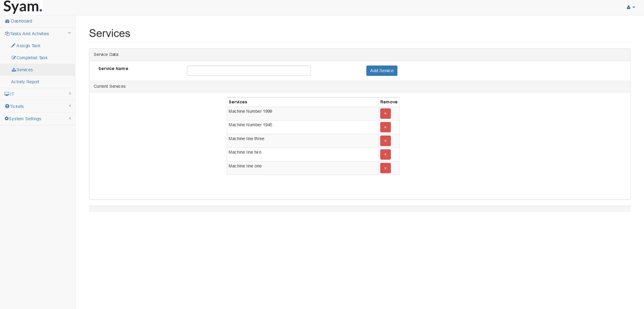Screen dimensions: 644x309
Task: Click the Completed Task edit icon
Action: coord(14,57)
